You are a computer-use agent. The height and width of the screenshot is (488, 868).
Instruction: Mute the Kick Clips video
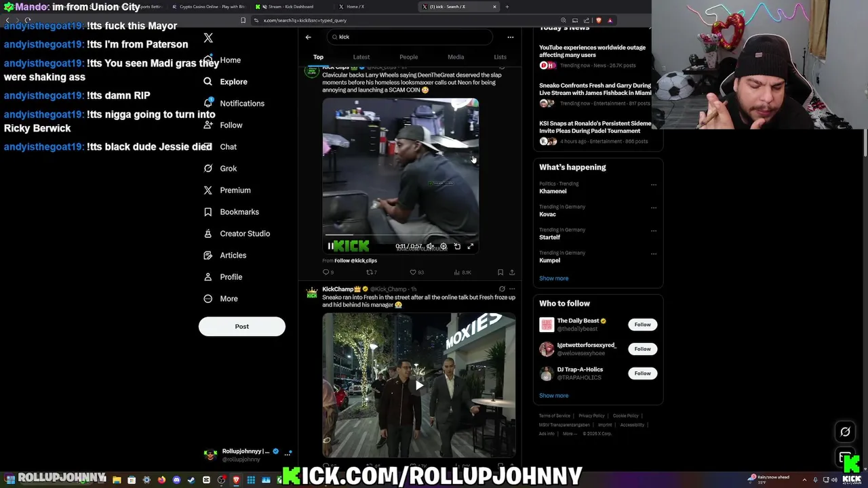[429, 246]
